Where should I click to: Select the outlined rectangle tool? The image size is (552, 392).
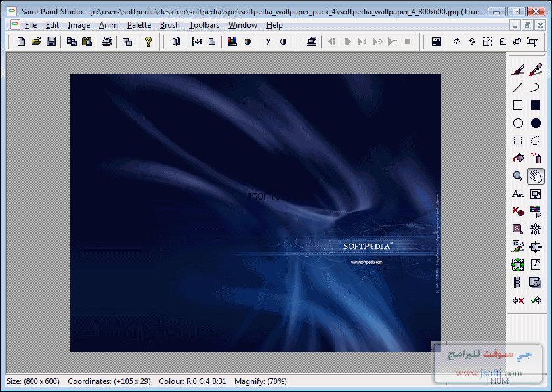click(x=518, y=105)
